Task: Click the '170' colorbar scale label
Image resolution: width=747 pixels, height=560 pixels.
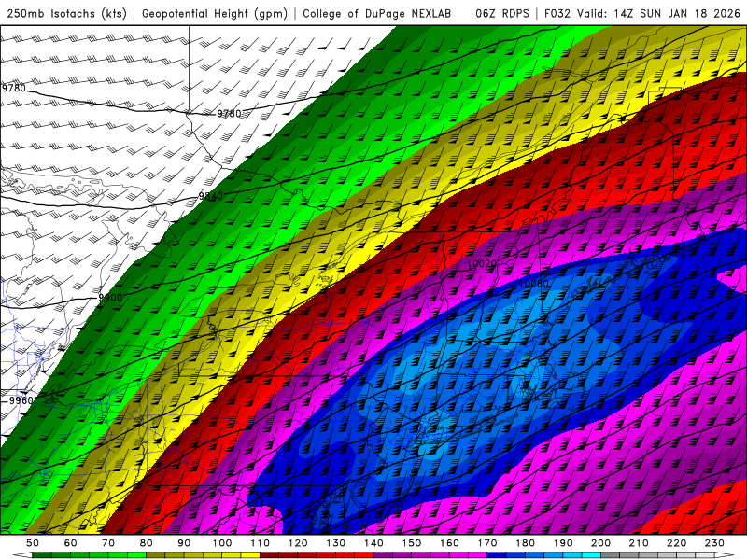Action: click(x=486, y=543)
